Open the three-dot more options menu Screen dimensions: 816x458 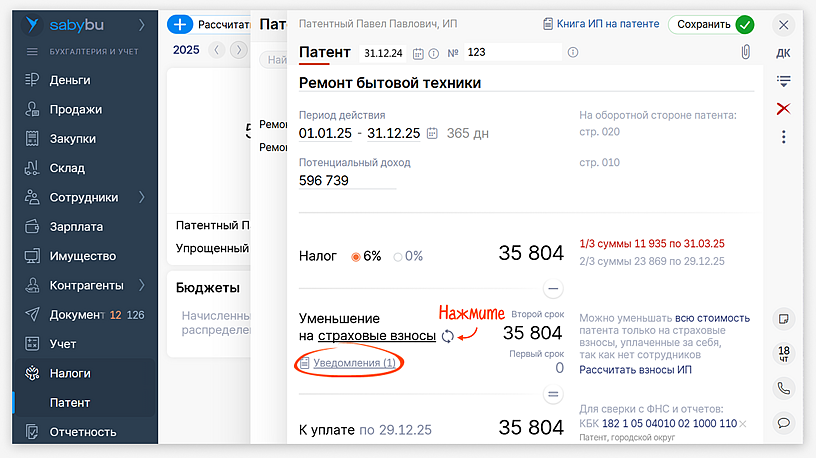pyautogui.click(x=783, y=137)
